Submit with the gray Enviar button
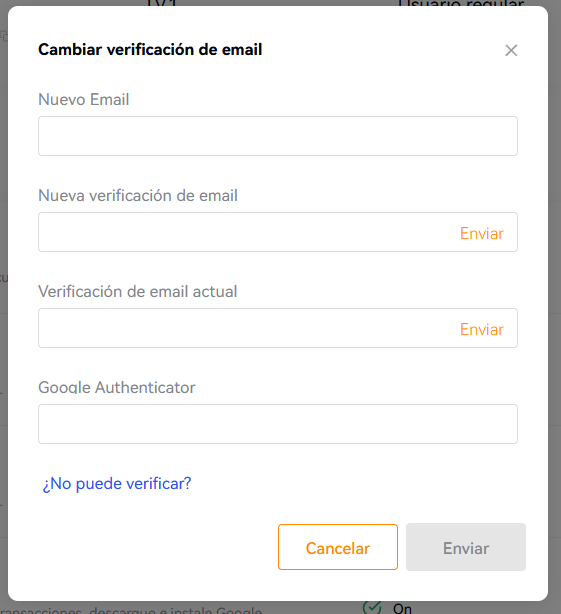Image resolution: width=561 pixels, height=614 pixels. point(466,547)
